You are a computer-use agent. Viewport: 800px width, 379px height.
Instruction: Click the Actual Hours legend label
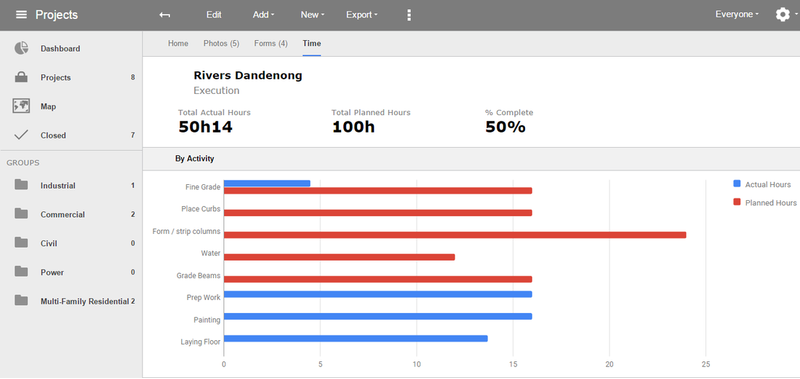tap(768, 184)
